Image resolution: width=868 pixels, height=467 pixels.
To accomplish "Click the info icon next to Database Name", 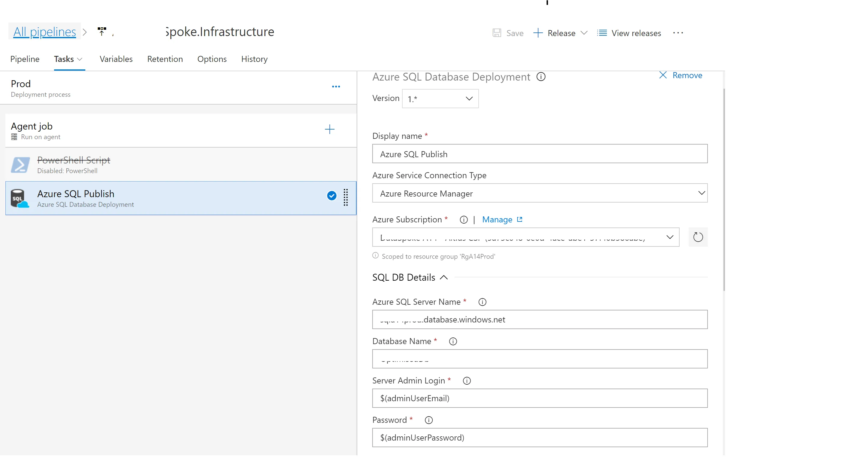I will click(453, 342).
